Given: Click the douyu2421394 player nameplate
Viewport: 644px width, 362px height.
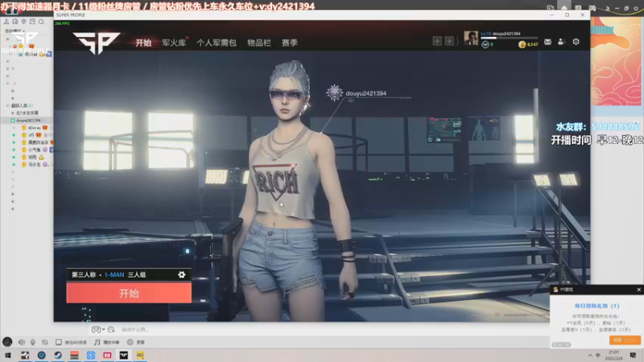Looking at the screenshot, I should 365,93.
